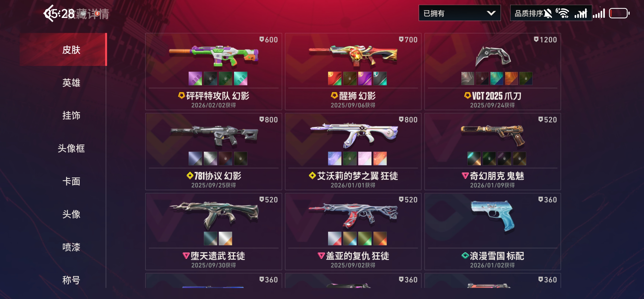Open the 头像框 category

(71, 148)
